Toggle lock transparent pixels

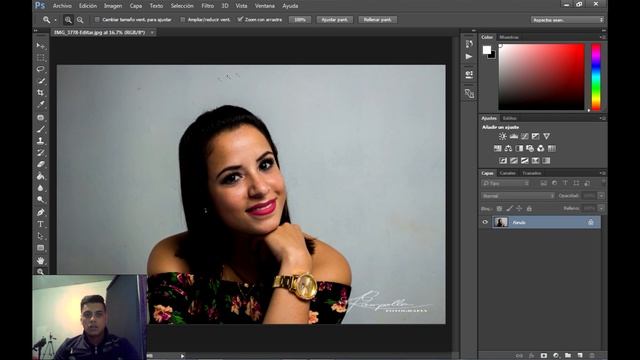point(499,209)
